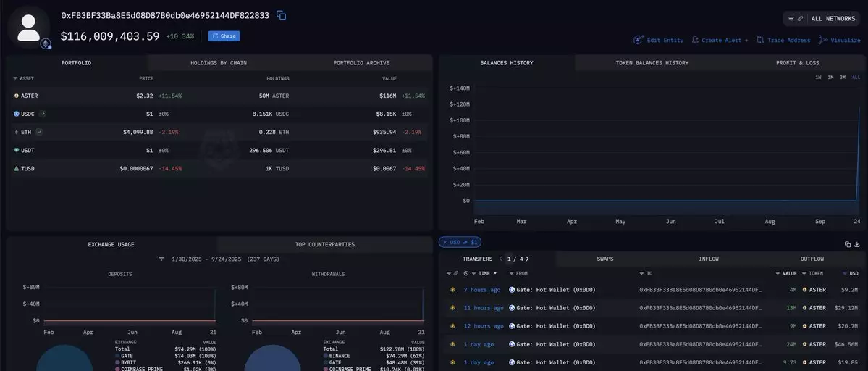Open the entity profile avatar
The height and width of the screenshot is (371, 868).
click(x=29, y=28)
